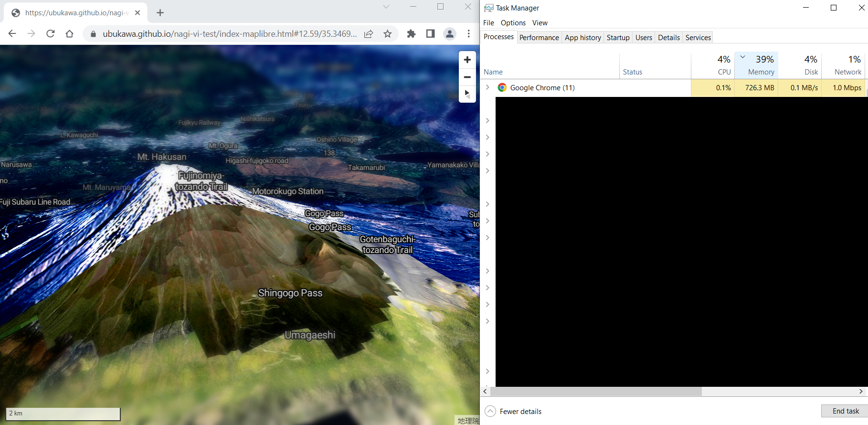Go forward in Chrome browser
Screen dimensions: 868x425
point(32,33)
